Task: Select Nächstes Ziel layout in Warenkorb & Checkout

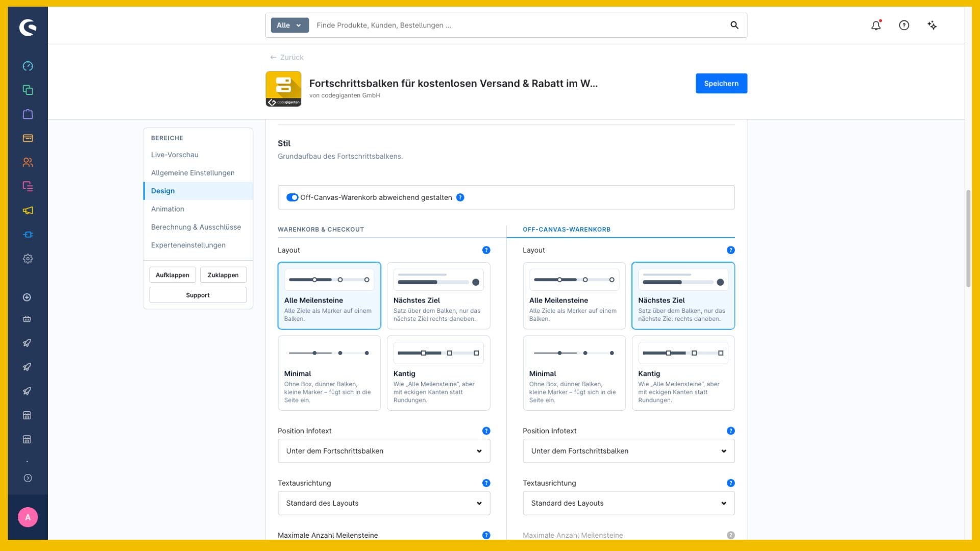Action: coord(438,295)
